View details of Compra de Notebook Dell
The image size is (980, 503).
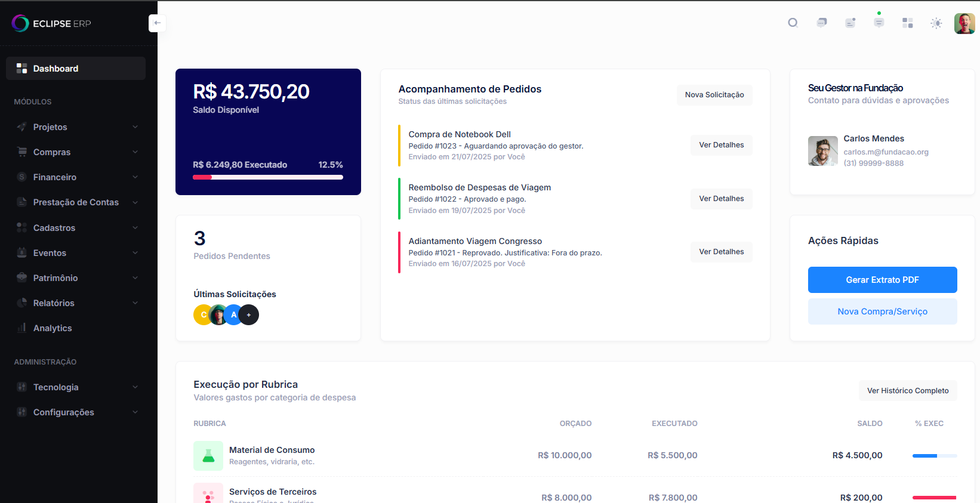722,145
